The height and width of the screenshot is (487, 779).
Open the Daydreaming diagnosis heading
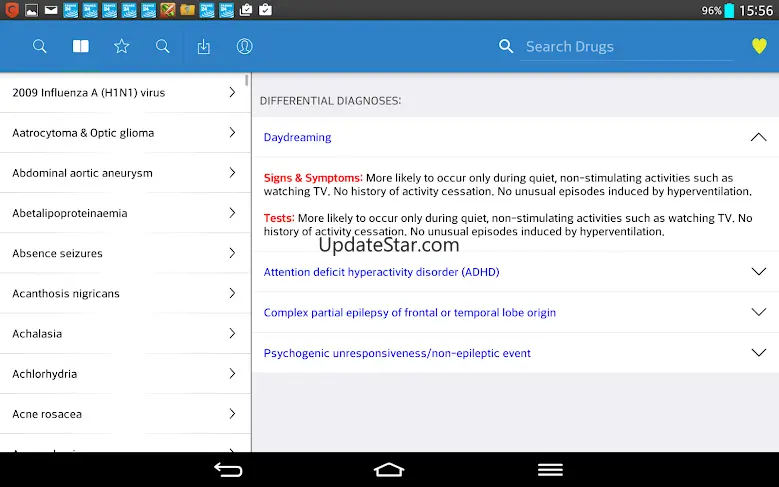coord(297,137)
